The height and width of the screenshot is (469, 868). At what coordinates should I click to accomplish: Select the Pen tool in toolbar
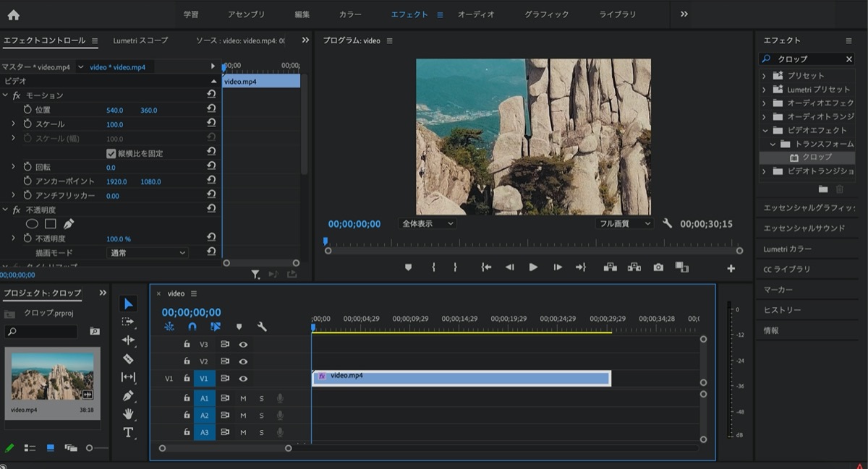(x=128, y=396)
